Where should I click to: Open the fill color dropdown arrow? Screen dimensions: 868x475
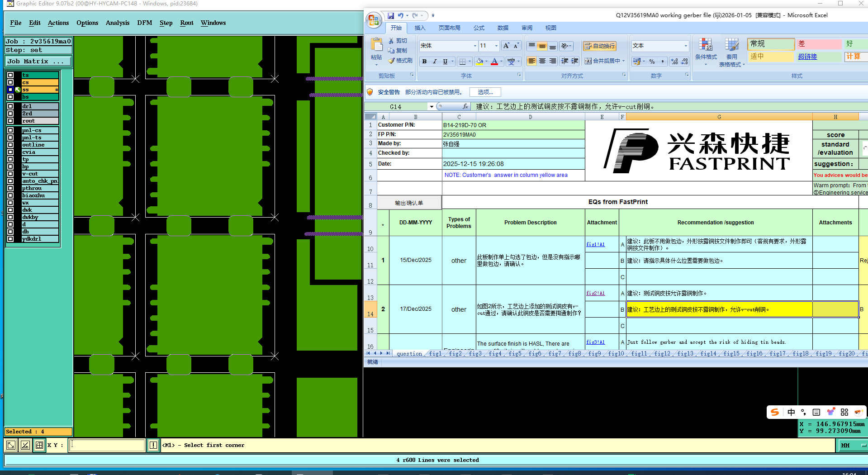tap(486, 62)
